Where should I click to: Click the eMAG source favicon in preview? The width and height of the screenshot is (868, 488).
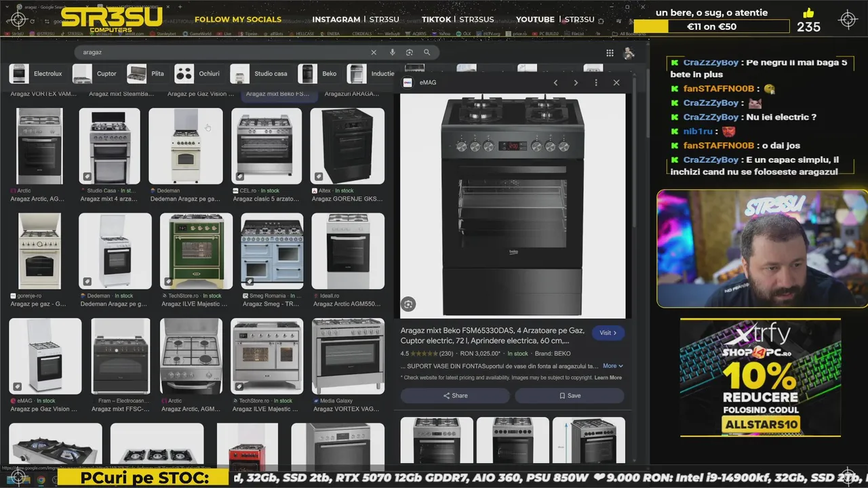point(408,83)
